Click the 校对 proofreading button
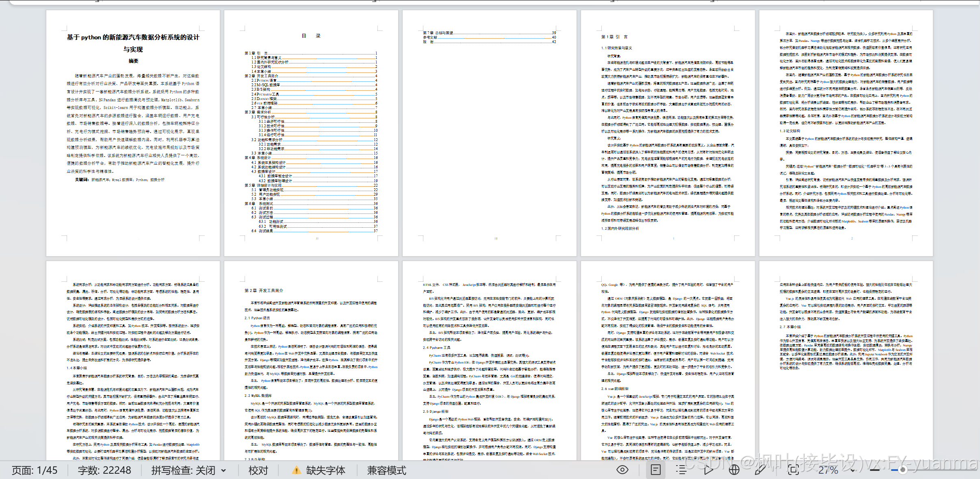Screen dimensions: 980x479 [258, 470]
